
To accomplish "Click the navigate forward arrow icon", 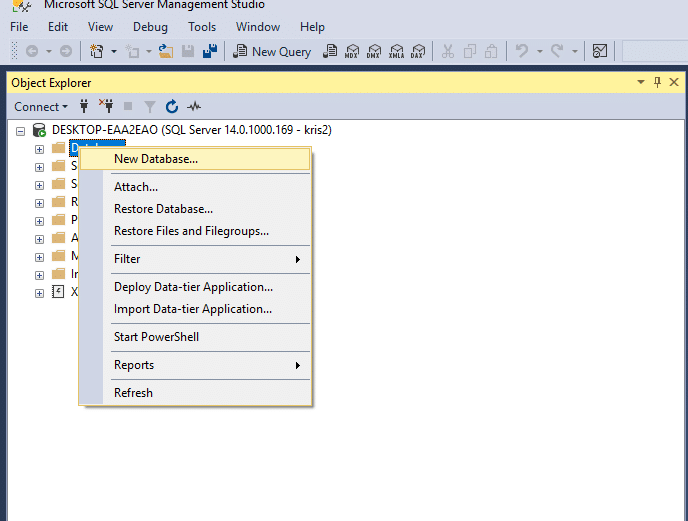I will [x=66, y=52].
